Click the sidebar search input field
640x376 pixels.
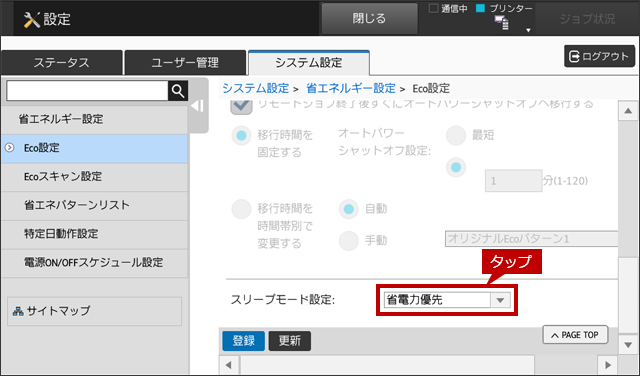[x=87, y=91]
